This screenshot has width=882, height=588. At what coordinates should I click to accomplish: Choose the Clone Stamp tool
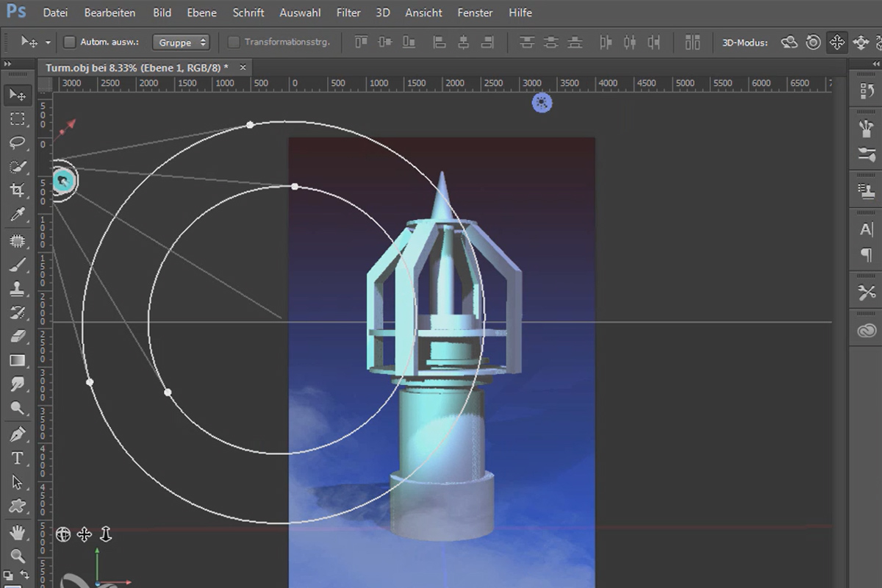18,289
